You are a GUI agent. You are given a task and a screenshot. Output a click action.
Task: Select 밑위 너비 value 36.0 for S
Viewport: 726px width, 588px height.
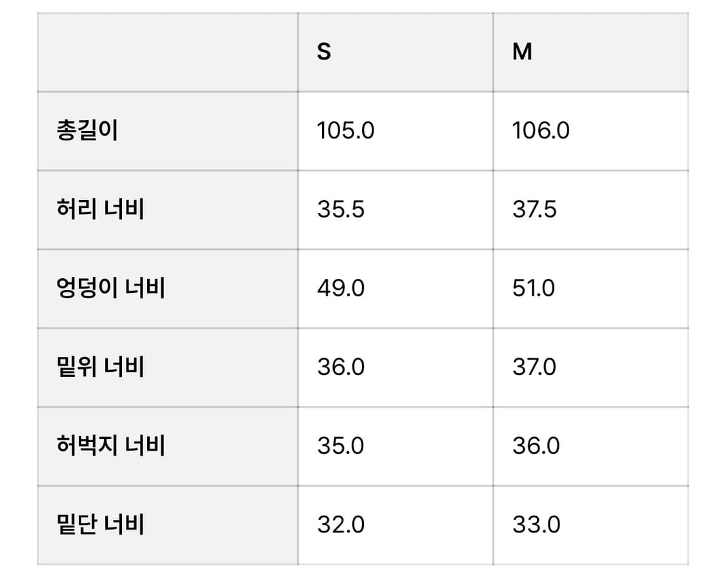click(341, 367)
